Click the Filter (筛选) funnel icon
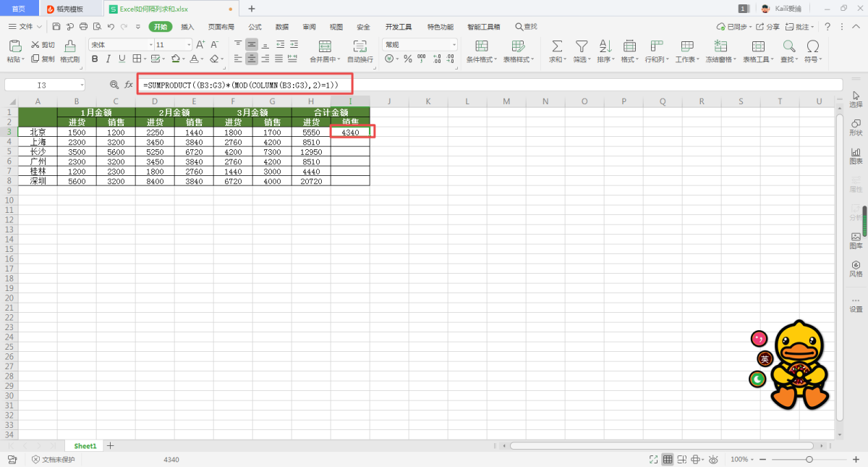This screenshot has width=868, height=467. coord(581,47)
